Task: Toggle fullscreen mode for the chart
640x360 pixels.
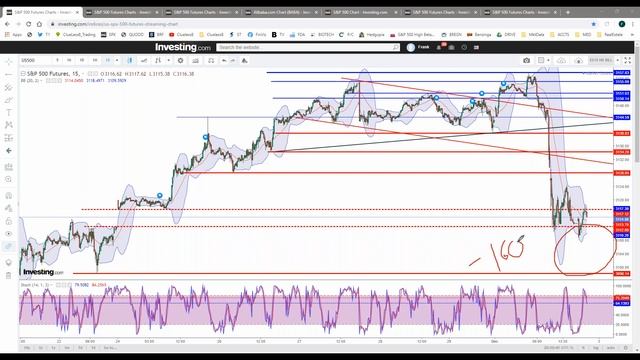Action: click(628, 60)
